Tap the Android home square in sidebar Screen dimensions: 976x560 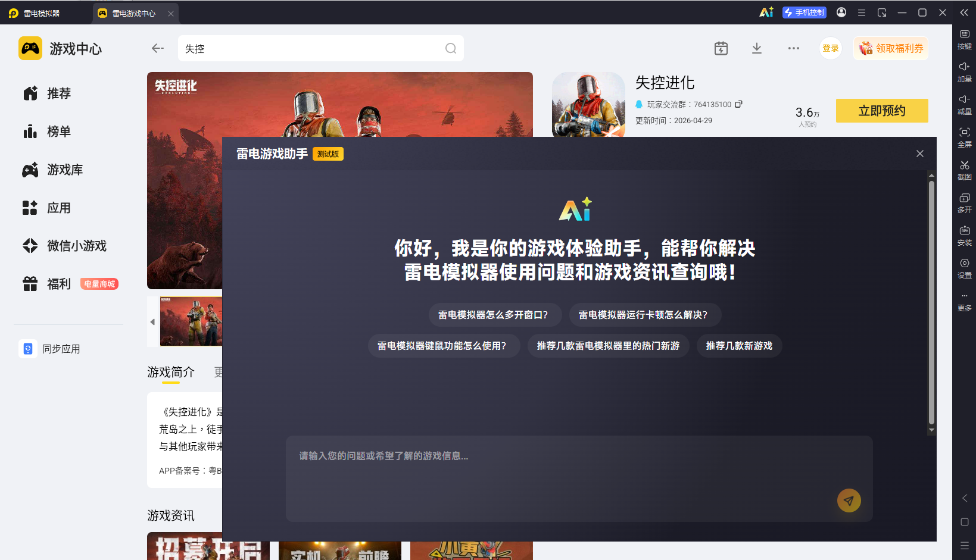point(965,522)
